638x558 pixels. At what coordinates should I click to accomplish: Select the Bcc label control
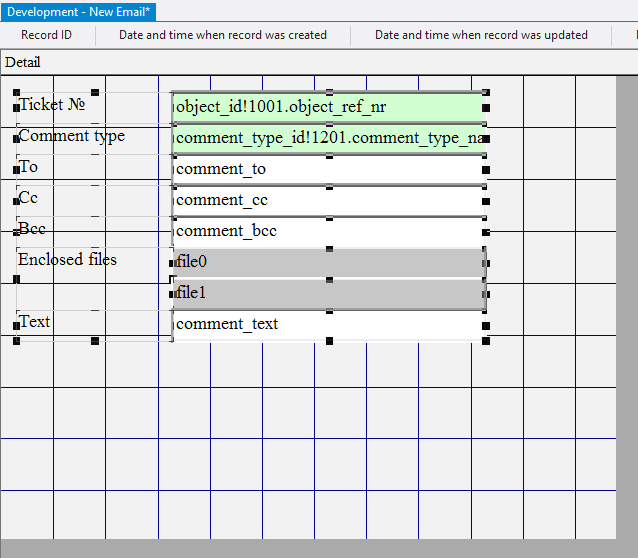pyautogui.click(x=32, y=229)
